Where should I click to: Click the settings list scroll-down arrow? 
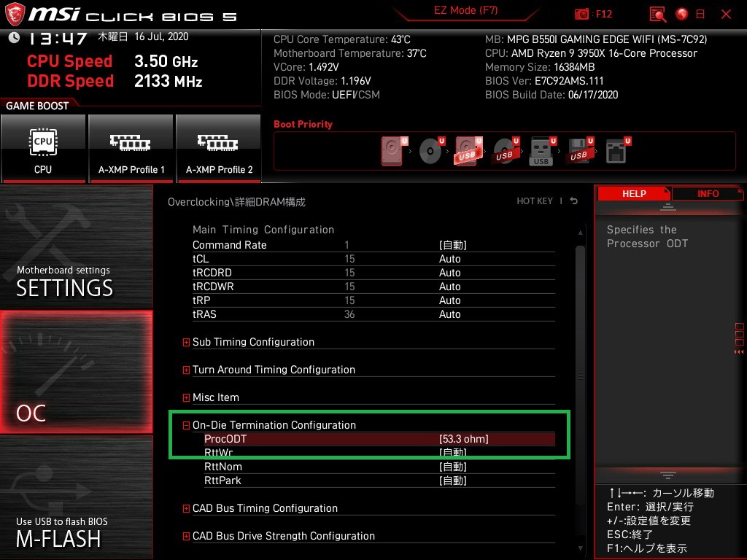(x=580, y=548)
